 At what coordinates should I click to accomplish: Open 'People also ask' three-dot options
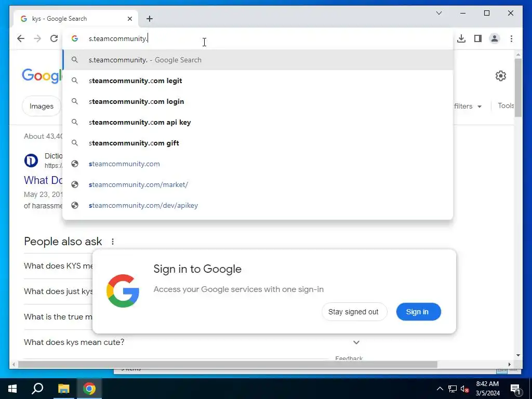pyautogui.click(x=113, y=242)
